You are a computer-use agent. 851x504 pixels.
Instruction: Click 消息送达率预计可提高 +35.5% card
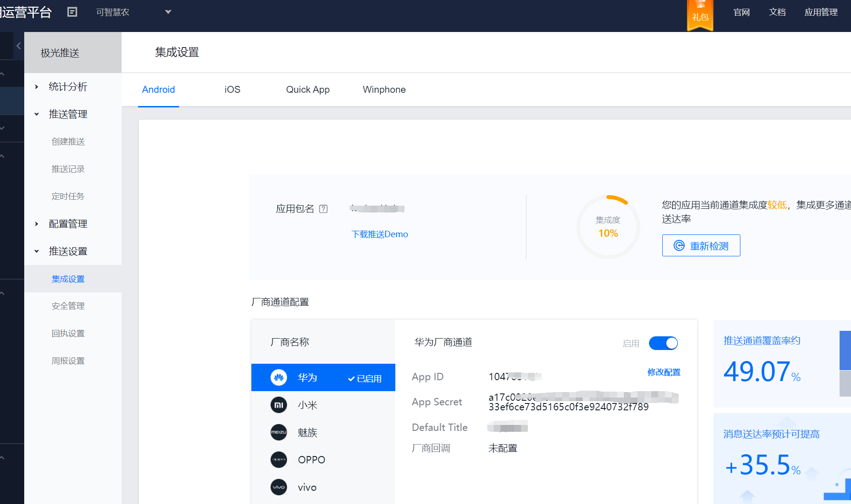click(782, 458)
